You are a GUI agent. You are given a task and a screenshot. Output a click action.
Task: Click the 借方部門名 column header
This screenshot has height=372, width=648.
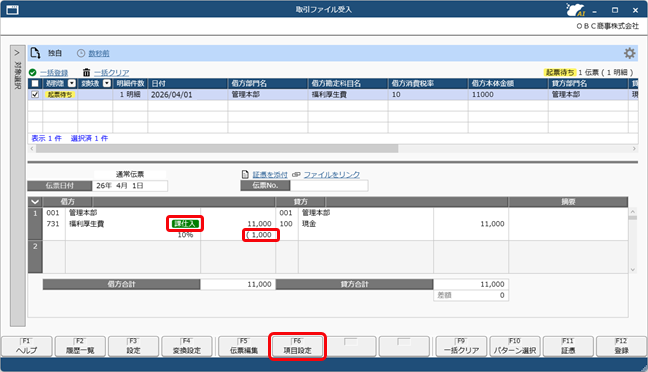point(268,83)
